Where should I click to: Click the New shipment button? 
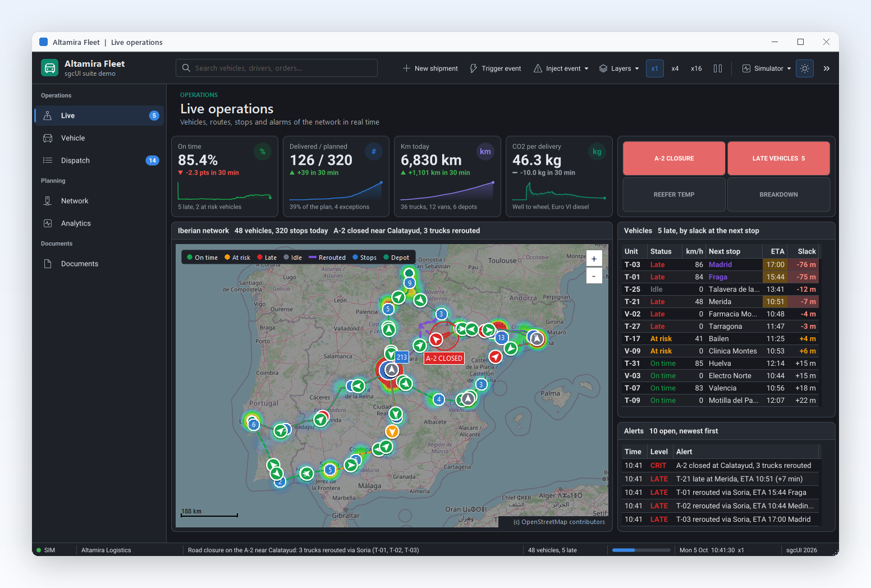[430, 68]
